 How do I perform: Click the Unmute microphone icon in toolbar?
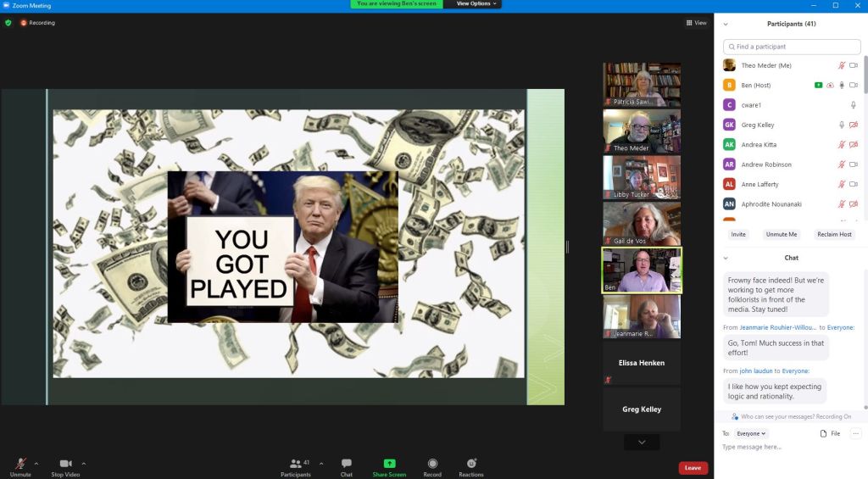coord(20,464)
